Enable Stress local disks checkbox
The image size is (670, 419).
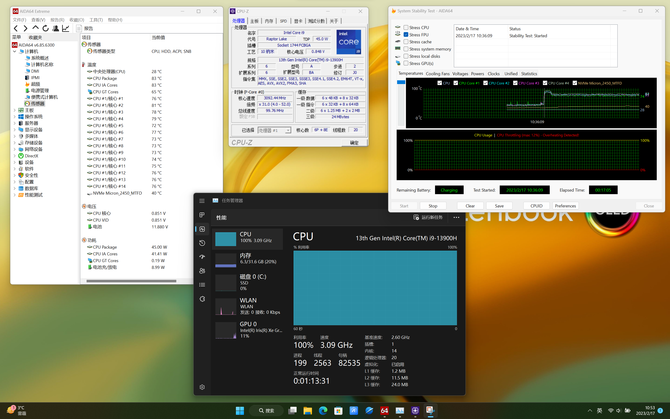click(x=406, y=56)
